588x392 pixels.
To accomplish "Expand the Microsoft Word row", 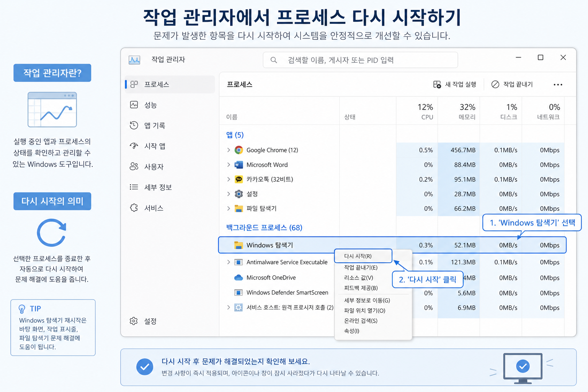I will point(229,165).
